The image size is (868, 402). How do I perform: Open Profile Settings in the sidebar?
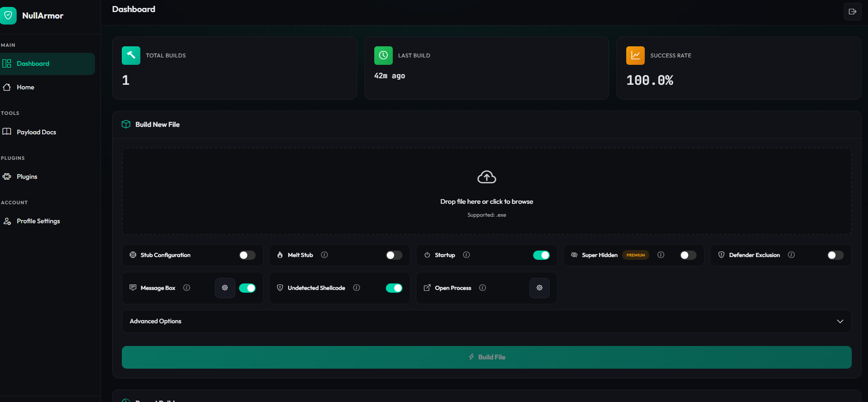point(47,221)
